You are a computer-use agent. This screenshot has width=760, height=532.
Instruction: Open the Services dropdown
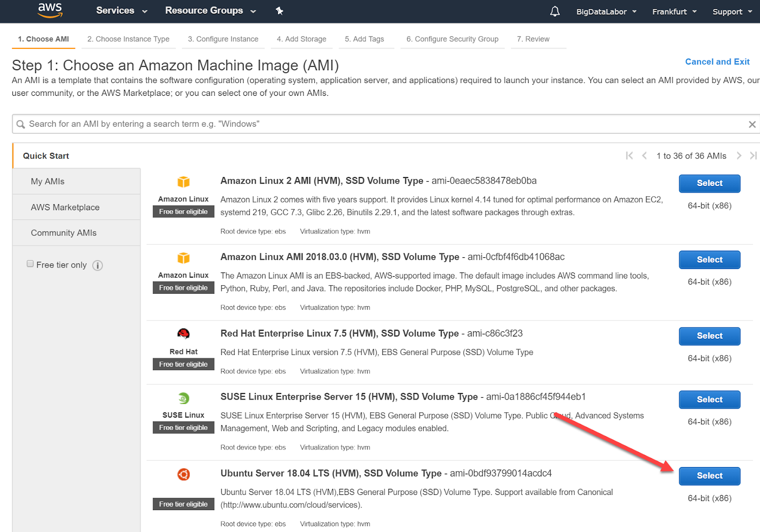(122, 10)
